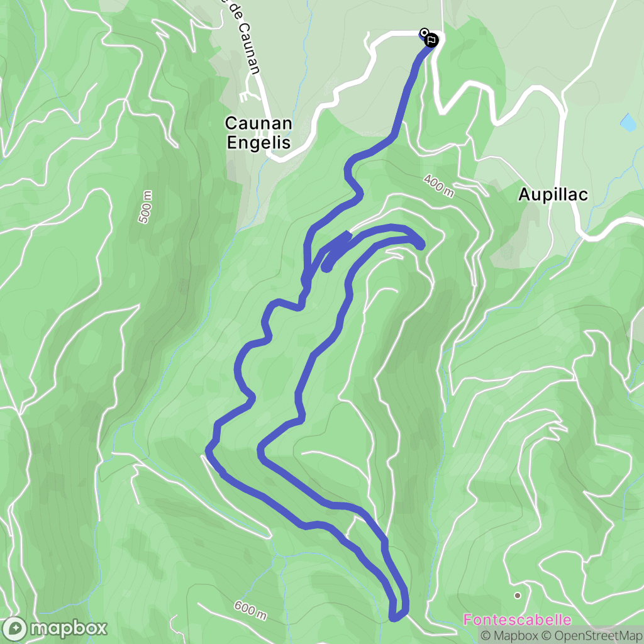Click the route finish flag marker
This screenshot has width=644, height=644.
pos(431,41)
